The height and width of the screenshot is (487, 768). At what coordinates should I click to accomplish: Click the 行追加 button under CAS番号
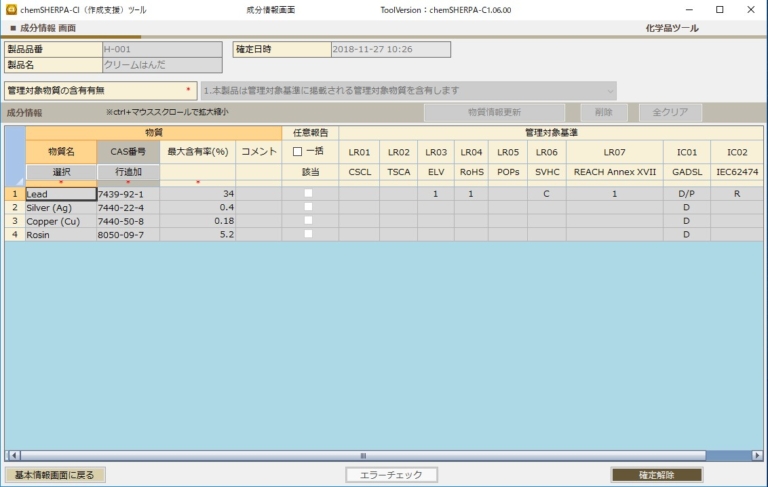tap(128, 172)
